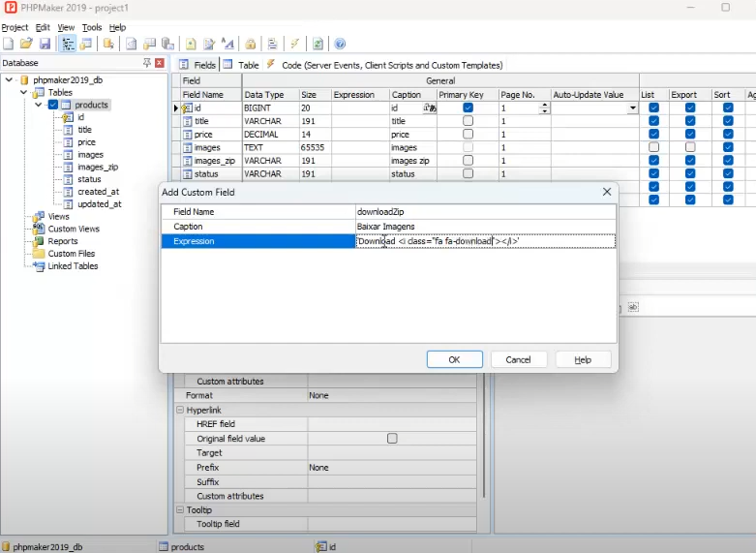Select the 'Reports' tree node
Image resolution: width=756 pixels, height=553 pixels.
point(63,241)
